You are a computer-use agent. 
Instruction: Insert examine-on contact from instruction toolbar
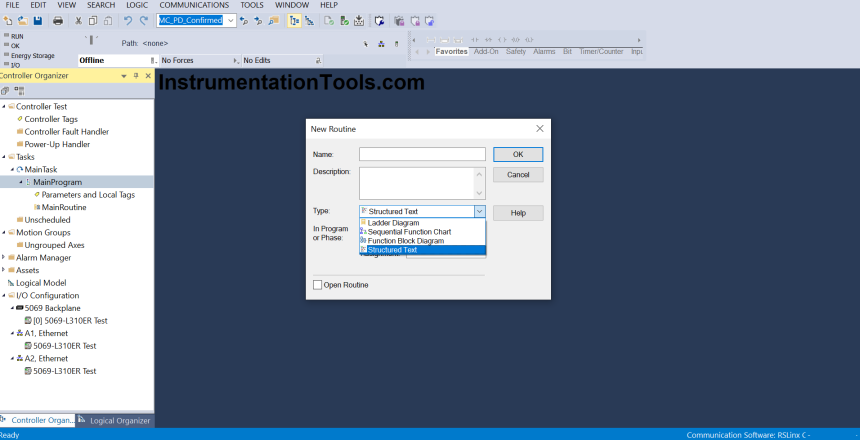coord(475,40)
